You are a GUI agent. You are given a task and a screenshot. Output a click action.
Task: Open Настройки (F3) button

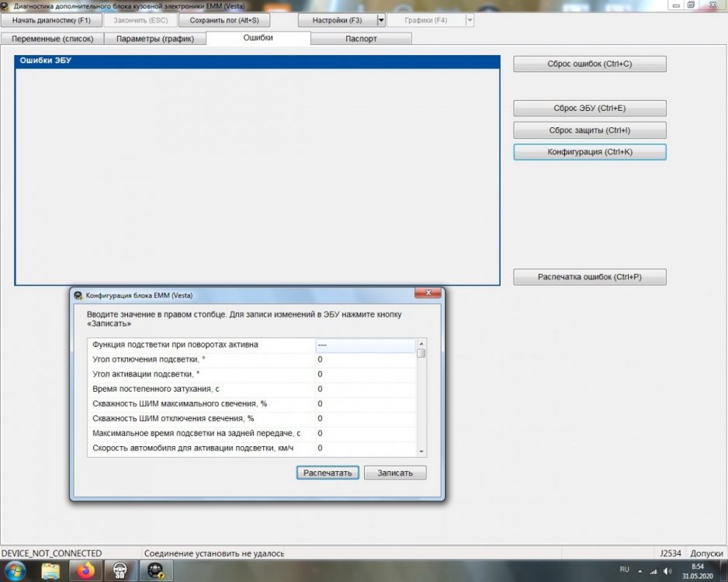337,20
